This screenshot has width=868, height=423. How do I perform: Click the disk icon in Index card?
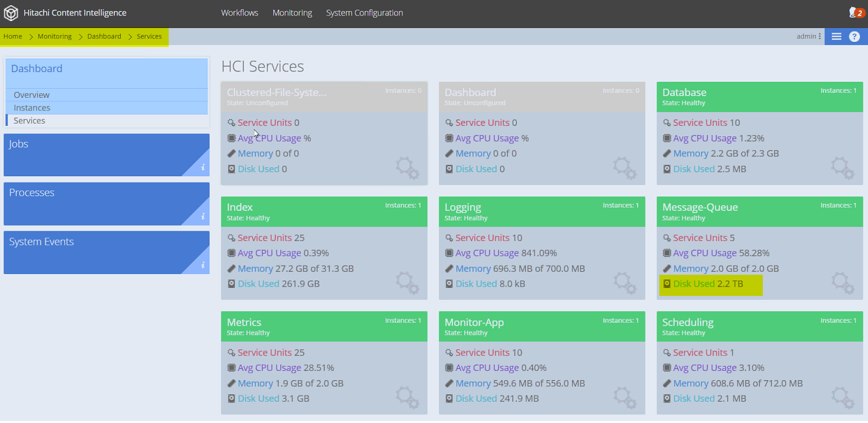[231, 283]
